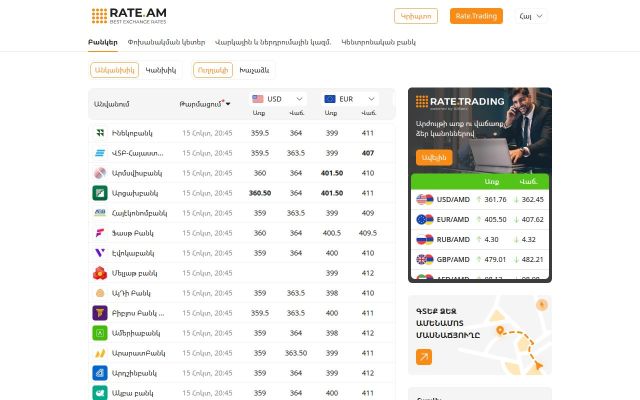640x400 pixels.
Task: Click the Armswissbank logo icon
Action: 100,173
